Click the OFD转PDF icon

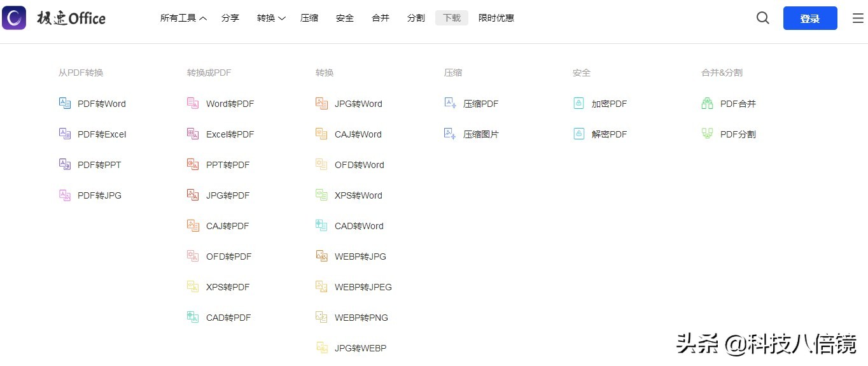(193, 256)
